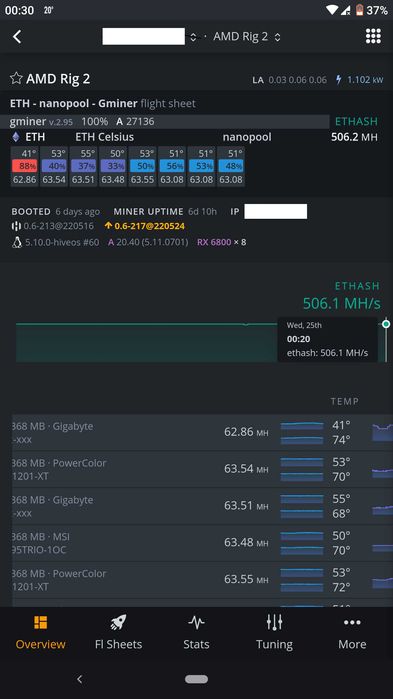Open the farm selector dropdown arrows

tap(193, 37)
